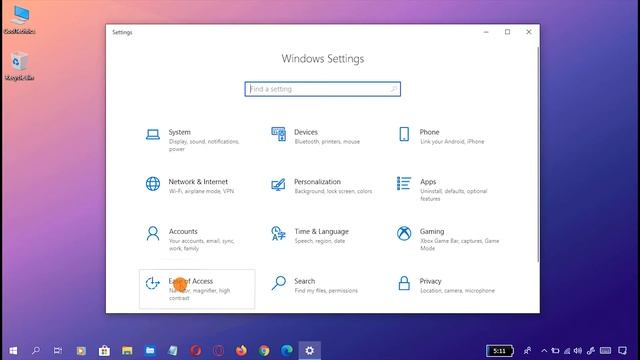Click the Gaming heading
Screen dimensions: 640x360
pos(432,231)
